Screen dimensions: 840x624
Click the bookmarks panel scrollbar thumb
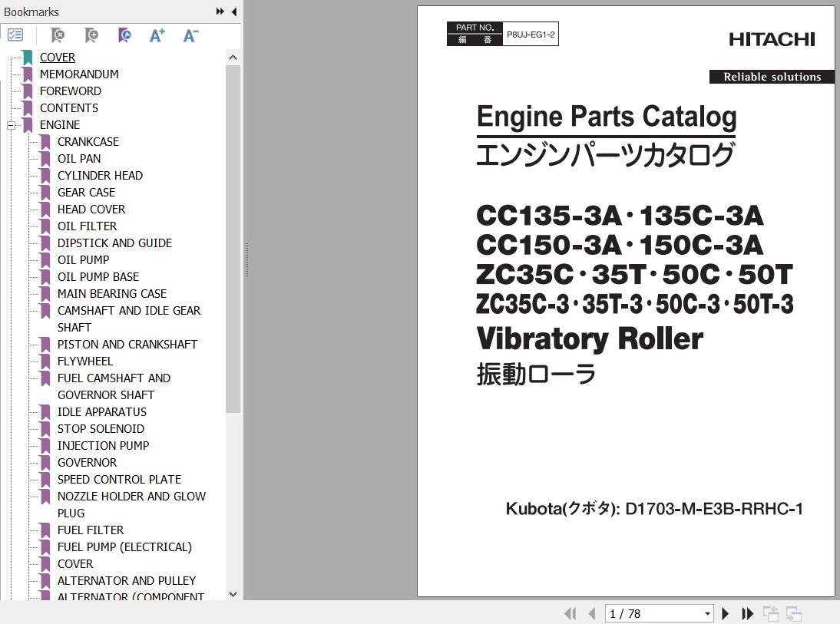pyautogui.click(x=233, y=239)
